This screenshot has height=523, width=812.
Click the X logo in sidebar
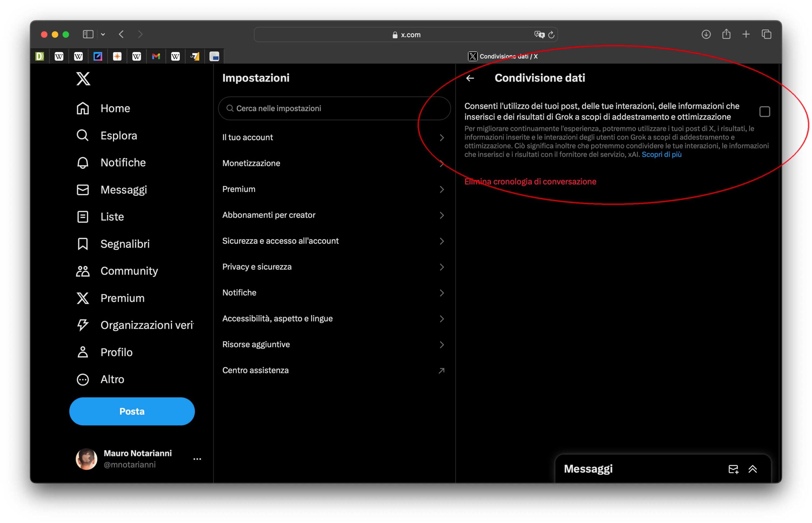pyautogui.click(x=83, y=79)
